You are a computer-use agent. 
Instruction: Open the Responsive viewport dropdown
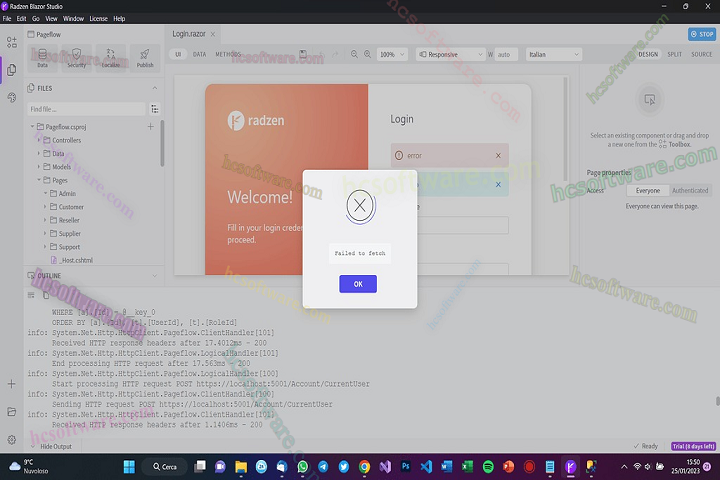[x=450, y=54]
